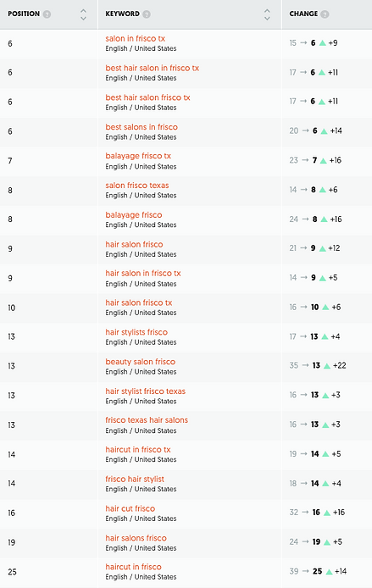Click the KEYWORD column header label
The image size is (372, 588).
click(x=122, y=14)
